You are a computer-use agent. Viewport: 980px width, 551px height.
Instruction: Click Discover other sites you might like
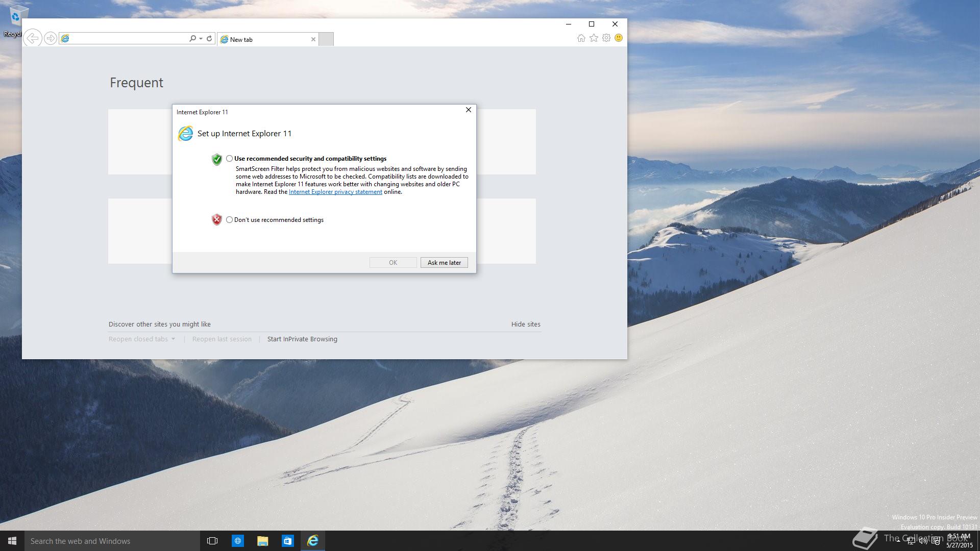[160, 324]
